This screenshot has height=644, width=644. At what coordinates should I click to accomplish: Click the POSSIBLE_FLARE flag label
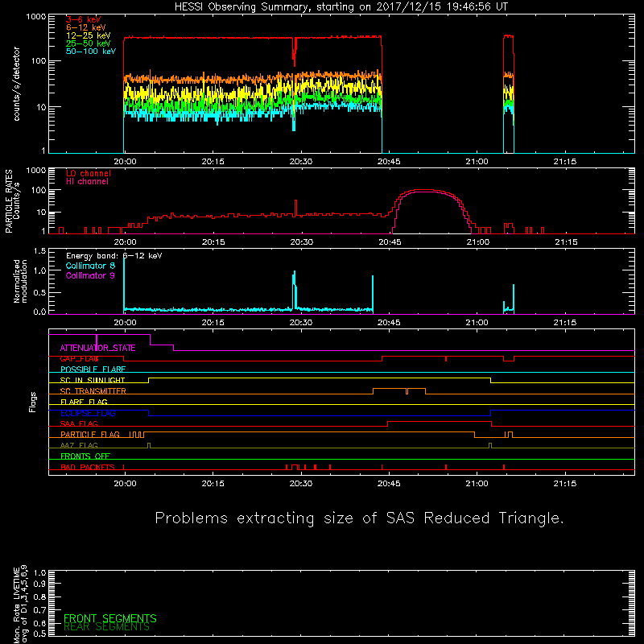[x=93, y=369]
